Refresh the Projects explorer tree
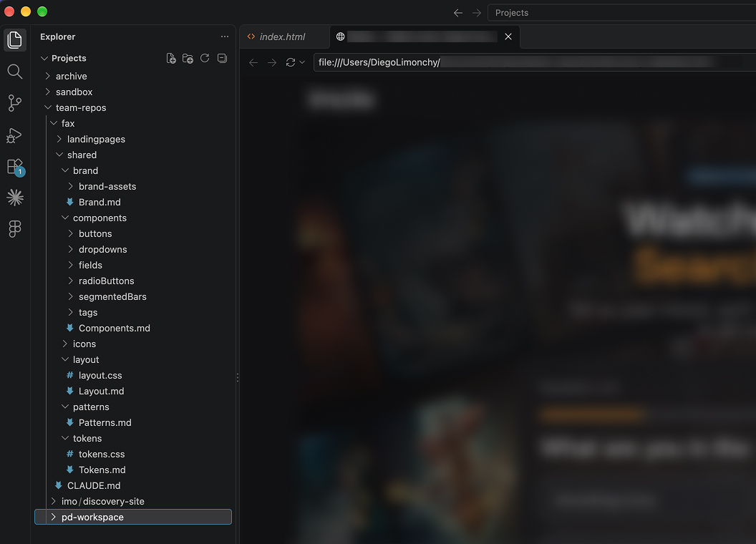 pos(205,59)
